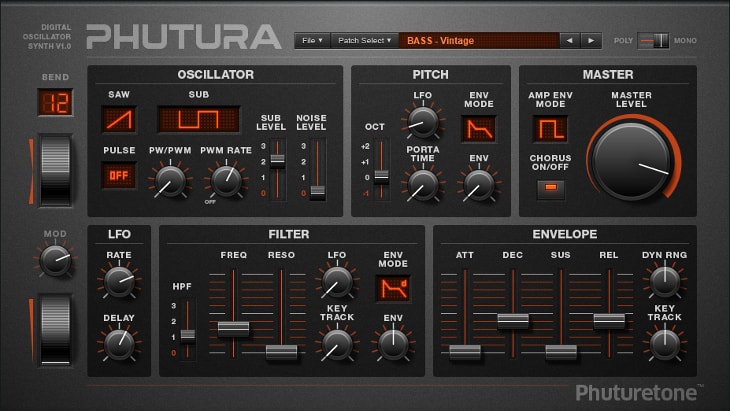This screenshot has height=411, width=730.
Task: Go to the previous patch arrow
Action: tap(570, 40)
